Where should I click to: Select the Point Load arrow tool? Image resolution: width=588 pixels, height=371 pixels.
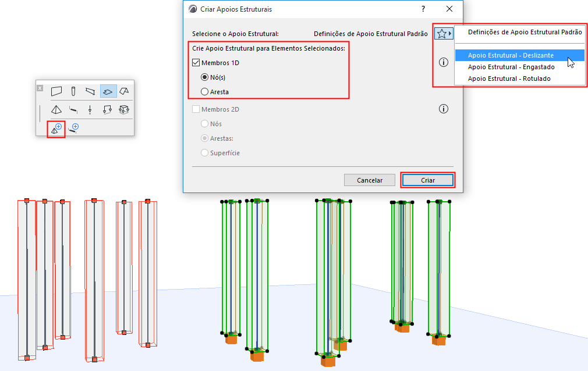pos(90,109)
